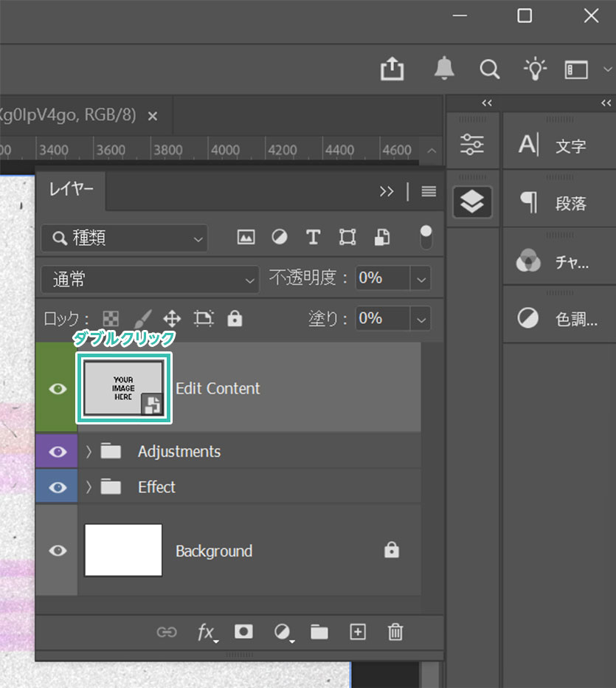Open the share/export icon
616x688 pixels.
392,69
